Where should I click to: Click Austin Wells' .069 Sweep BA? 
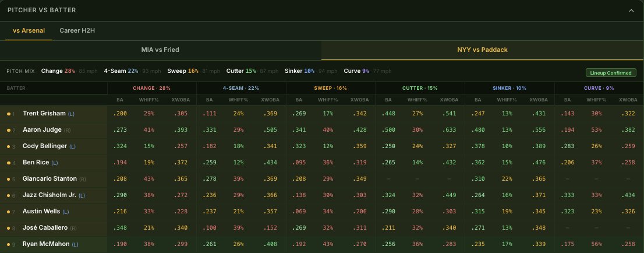coord(299,212)
